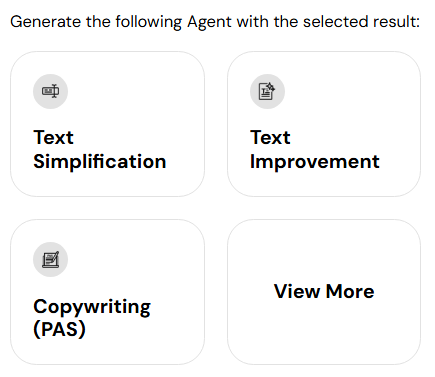The height and width of the screenshot is (377, 435).
Task: Click the 'Generate the following Agent' heading
Action: click(x=215, y=22)
